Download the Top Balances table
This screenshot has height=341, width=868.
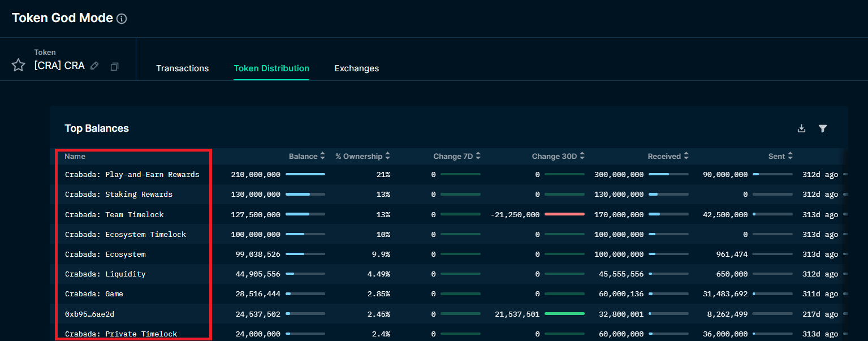[x=801, y=128]
